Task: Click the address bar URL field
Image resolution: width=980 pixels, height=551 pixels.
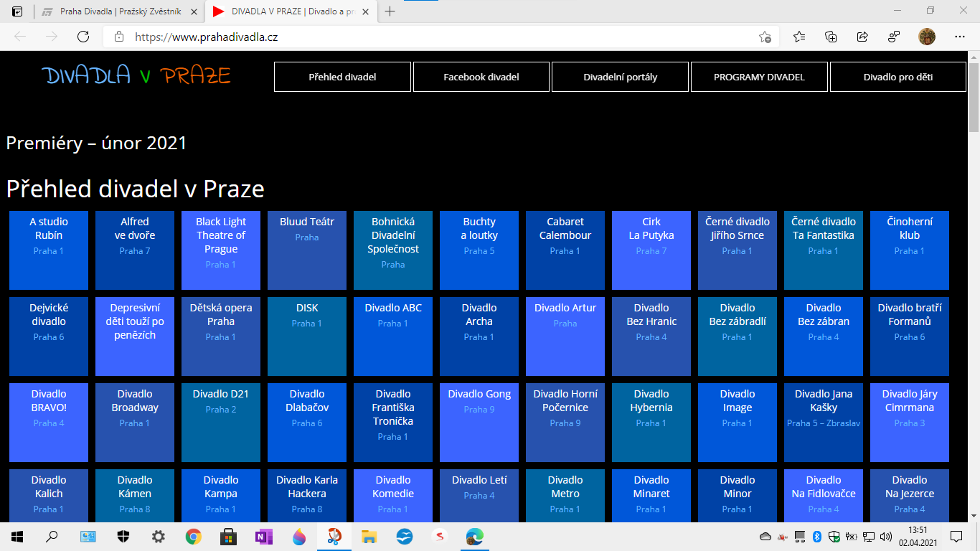Action: click(430, 37)
